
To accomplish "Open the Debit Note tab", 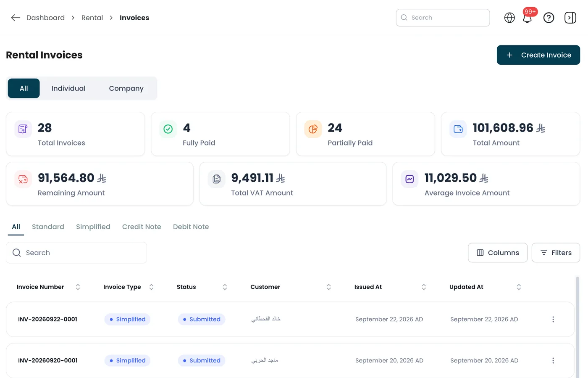I will click(191, 227).
